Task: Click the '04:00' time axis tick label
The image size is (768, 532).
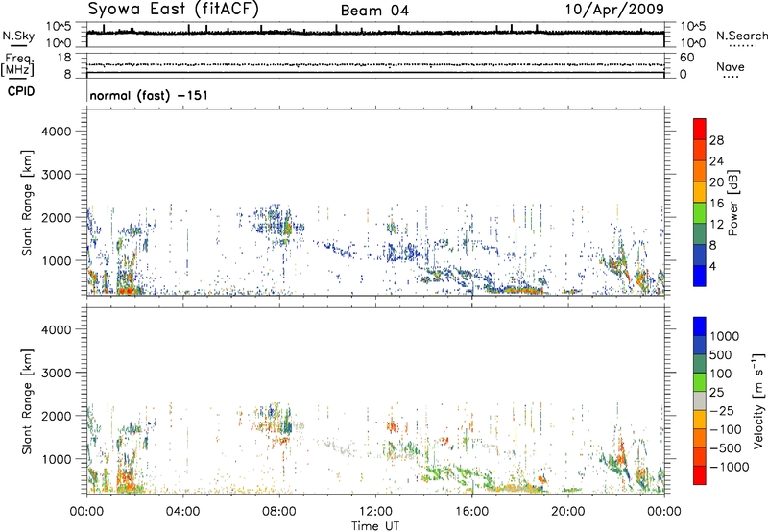Action: click(x=183, y=512)
